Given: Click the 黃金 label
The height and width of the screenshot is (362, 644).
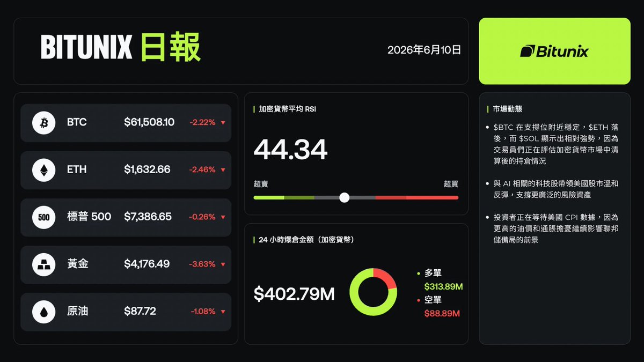Looking at the screenshot, I should point(78,264).
